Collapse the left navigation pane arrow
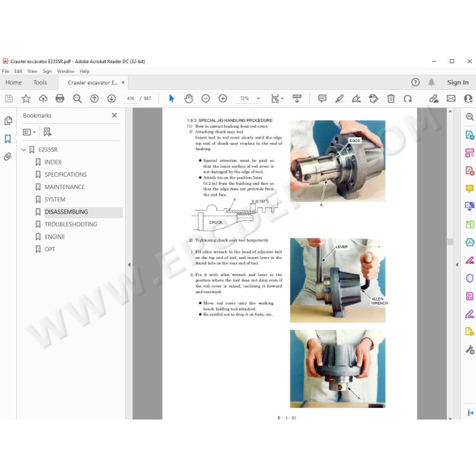 point(129,265)
